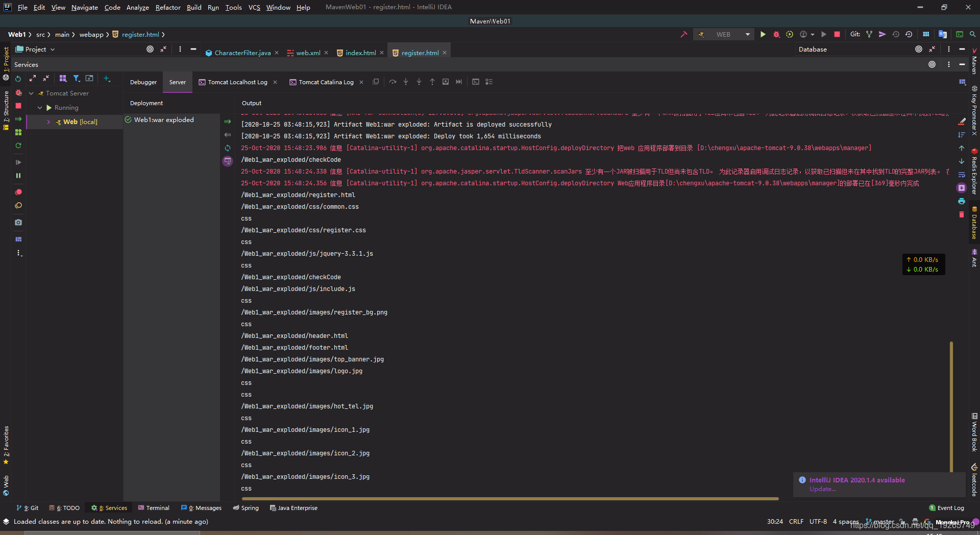The width and height of the screenshot is (980, 535).
Task: Open the Translate plugin icon
Action: (943, 34)
